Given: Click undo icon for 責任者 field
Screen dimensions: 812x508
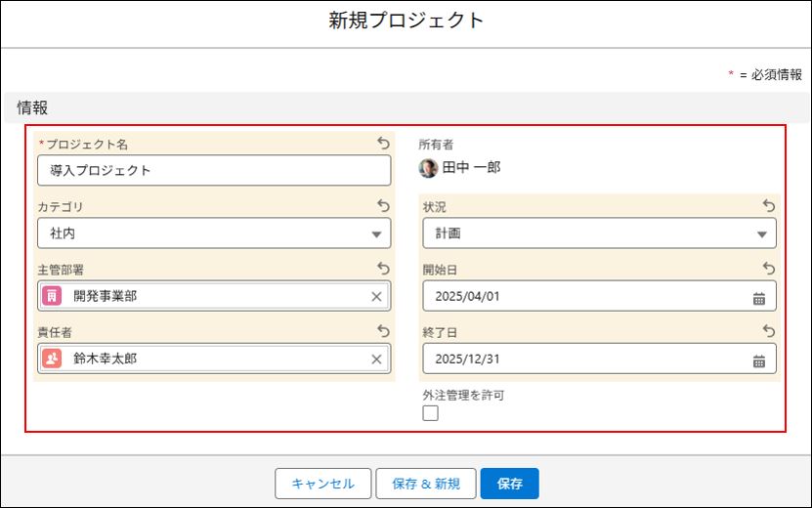Looking at the screenshot, I should point(383,331).
